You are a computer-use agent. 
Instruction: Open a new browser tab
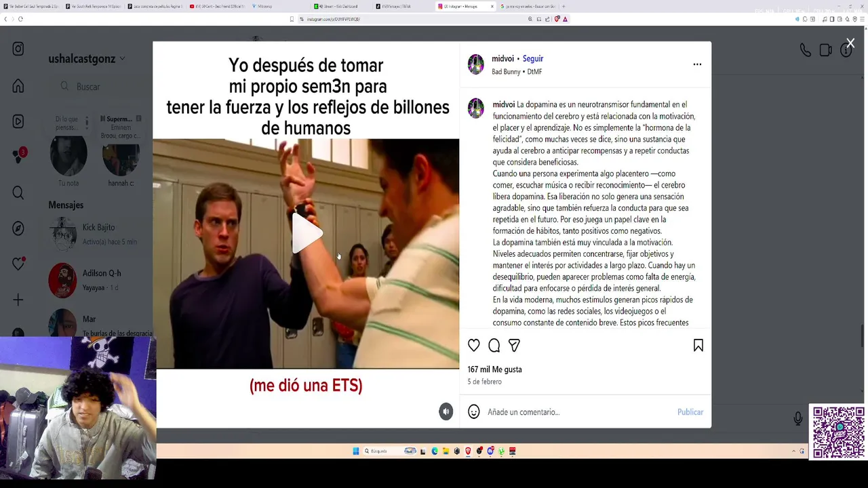pos(564,6)
